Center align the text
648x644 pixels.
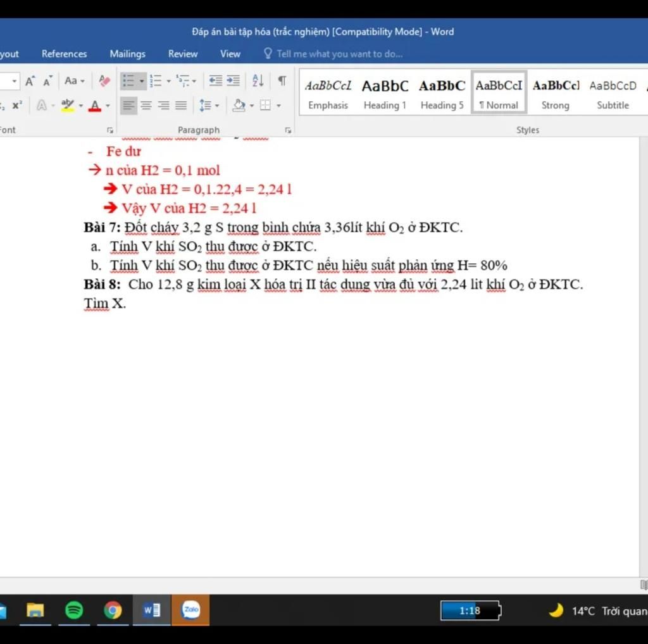tap(146, 106)
